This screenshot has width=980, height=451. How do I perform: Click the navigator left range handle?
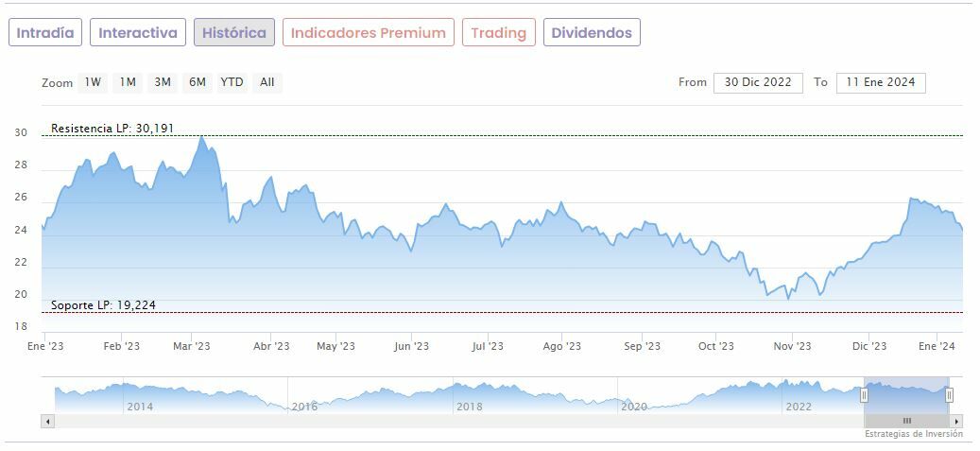pyautogui.click(x=864, y=395)
